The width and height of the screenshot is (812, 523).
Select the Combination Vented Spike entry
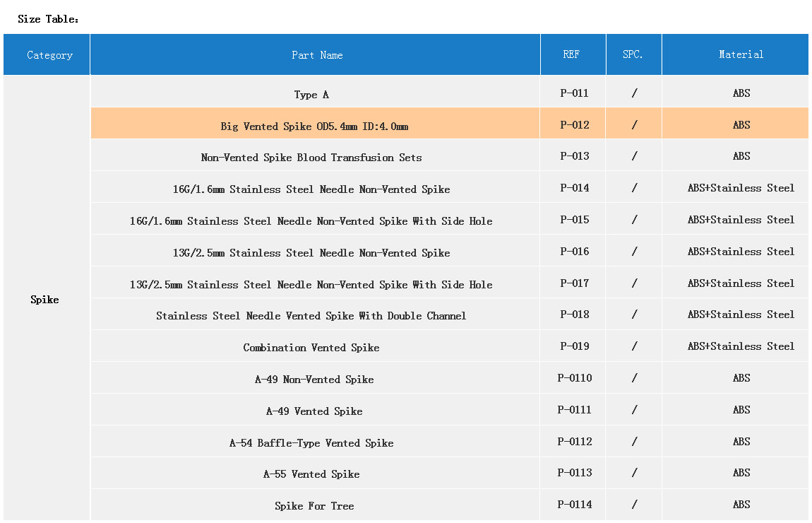311,348
